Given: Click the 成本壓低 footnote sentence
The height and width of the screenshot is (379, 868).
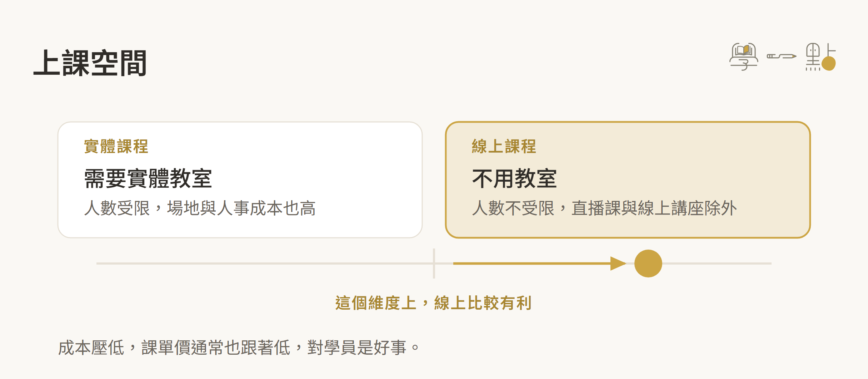Looking at the screenshot, I should click(x=239, y=348).
